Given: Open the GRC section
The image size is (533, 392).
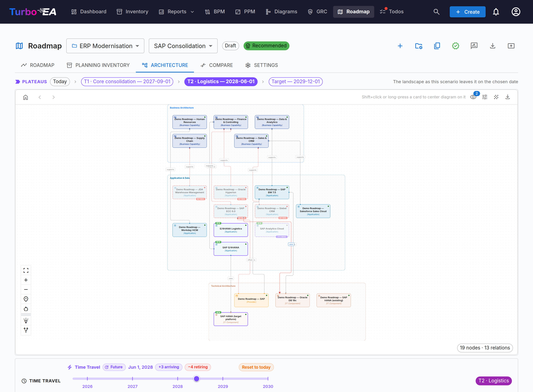Looking at the screenshot, I should (x=317, y=12).
